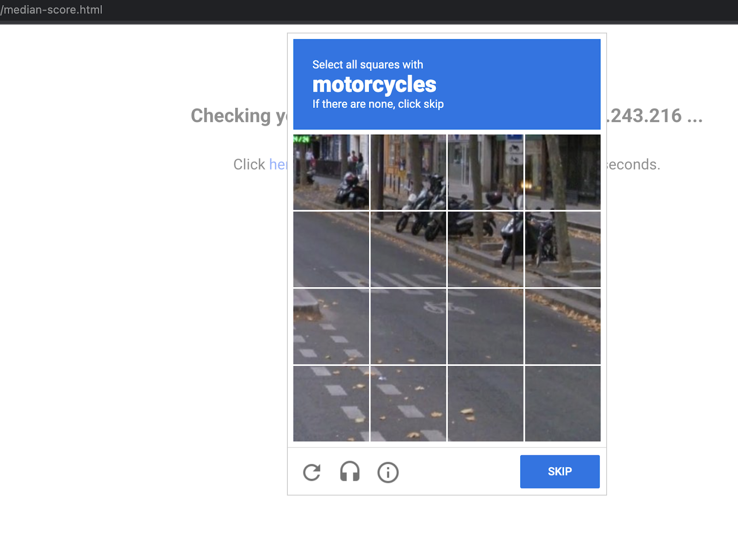Click the bottom-right empty asphalt tile

coord(562,403)
